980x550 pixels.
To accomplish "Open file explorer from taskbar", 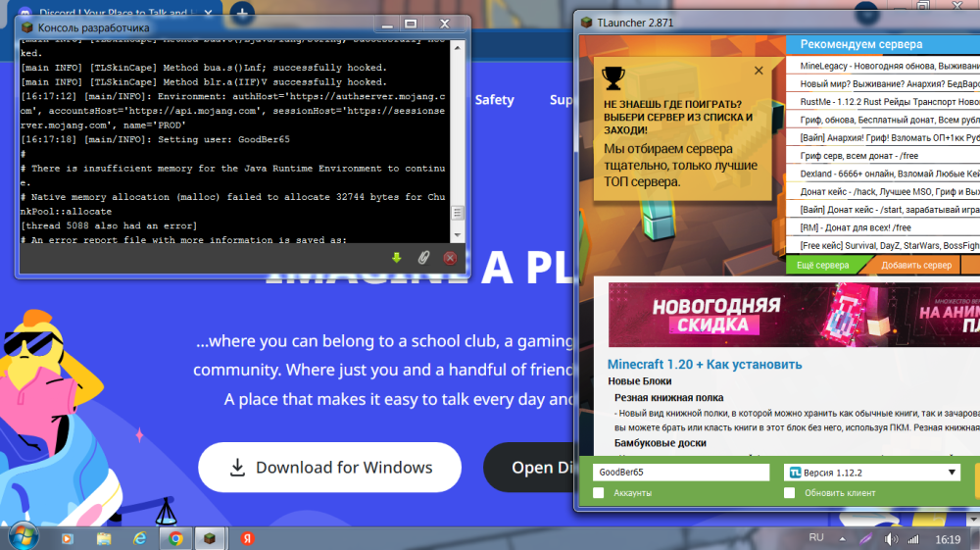I will click(x=104, y=538).
